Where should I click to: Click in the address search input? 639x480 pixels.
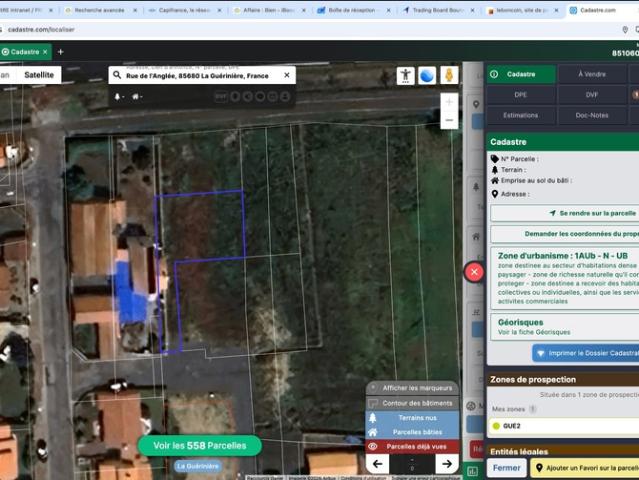[197, 76]
